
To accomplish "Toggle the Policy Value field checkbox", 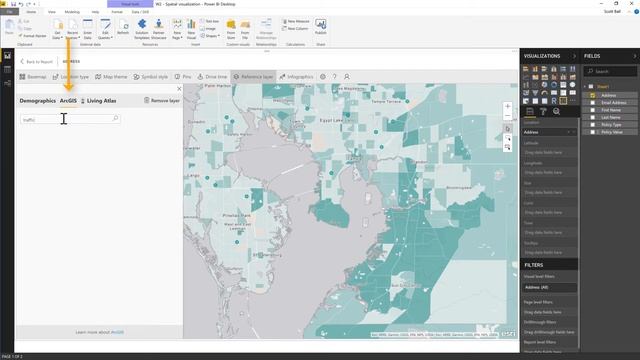I will (593, 132).
